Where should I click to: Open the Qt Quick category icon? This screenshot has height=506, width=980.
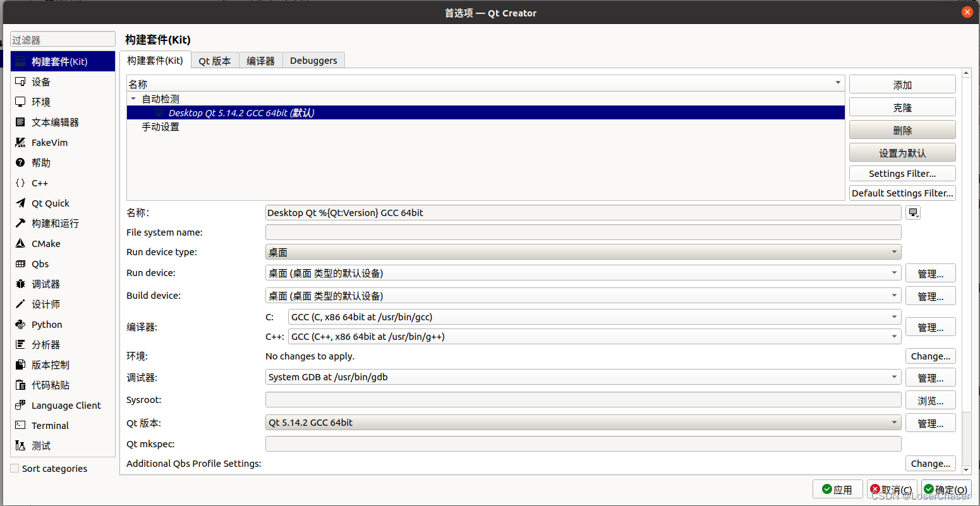tap(20, 203)
